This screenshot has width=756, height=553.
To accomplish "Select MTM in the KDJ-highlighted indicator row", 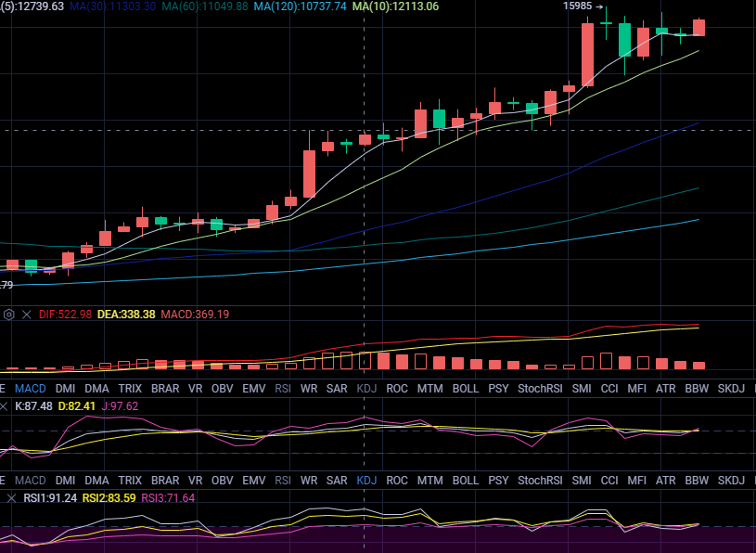I will 430,481.
